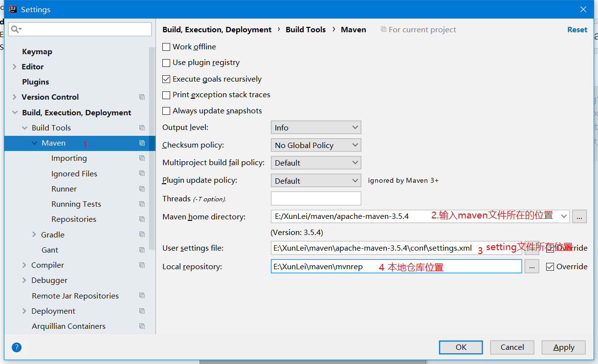Image resolution: width=598 pixels, height=364 pixels.
Task: Click the project-level icon on Maven row
Action: click(x=142, y=143)
